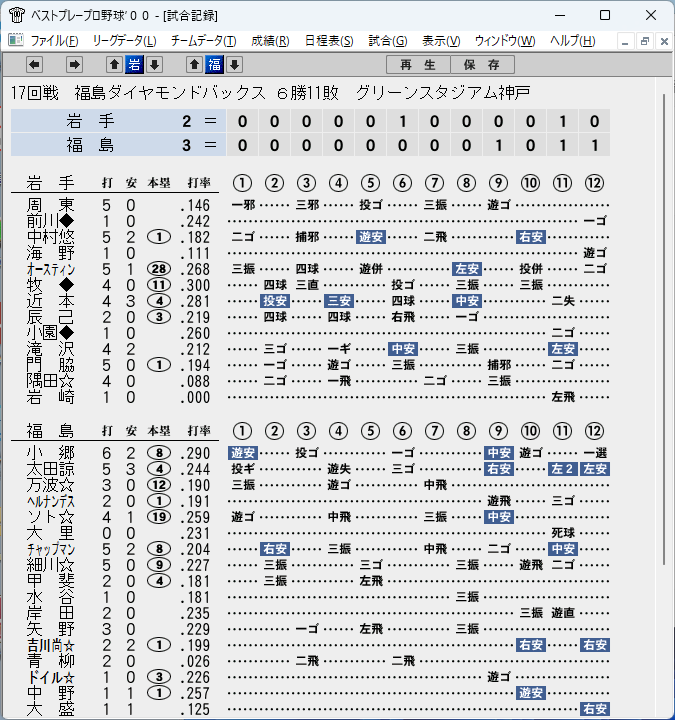Click 福島 team name in scoreboard
This screenshot has width=675, height=720.
pos(90,145)
